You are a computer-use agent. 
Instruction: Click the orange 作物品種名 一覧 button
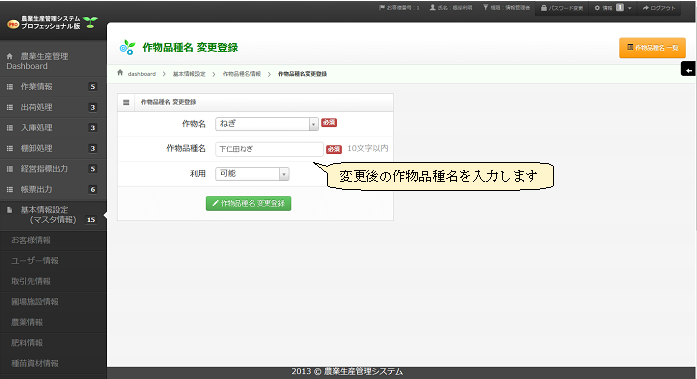[652, 48]
